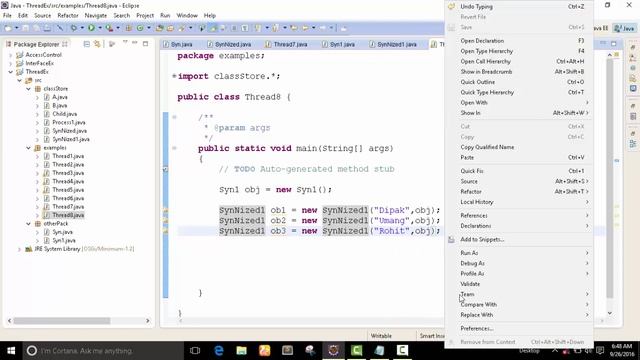Choose Add to Snippets... in context menu

coord(518,240)
